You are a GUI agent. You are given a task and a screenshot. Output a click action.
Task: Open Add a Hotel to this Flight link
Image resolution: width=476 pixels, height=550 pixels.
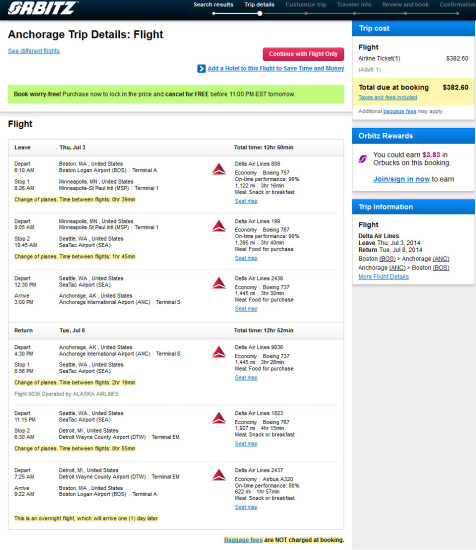(x=276, y=68)
